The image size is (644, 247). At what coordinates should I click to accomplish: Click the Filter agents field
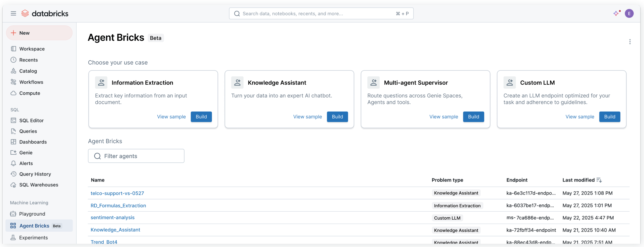point(136,156)
